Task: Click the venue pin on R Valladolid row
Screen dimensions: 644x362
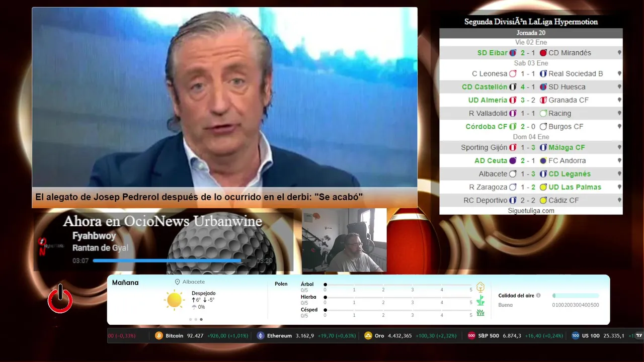Action: 619,114
